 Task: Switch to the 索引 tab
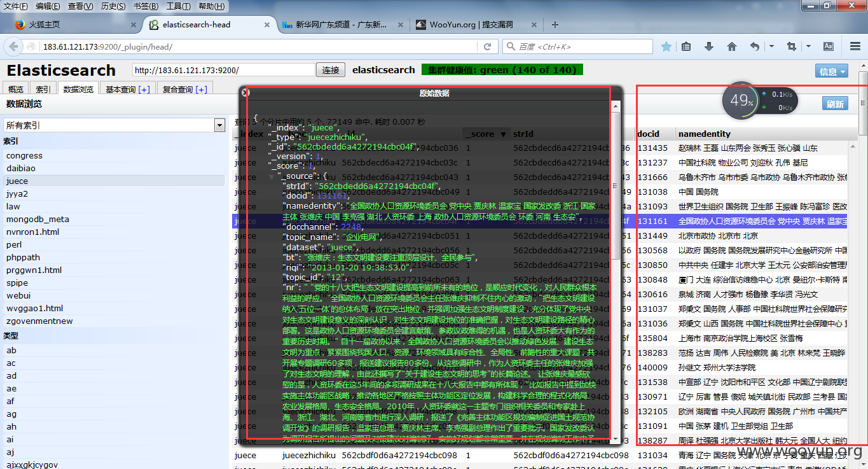(x=43, y=89)
